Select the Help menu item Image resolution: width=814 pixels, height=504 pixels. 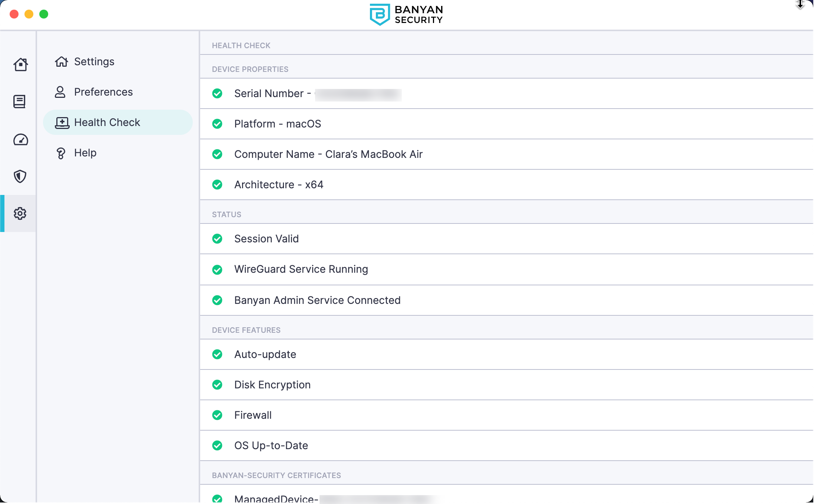(118, 153)
